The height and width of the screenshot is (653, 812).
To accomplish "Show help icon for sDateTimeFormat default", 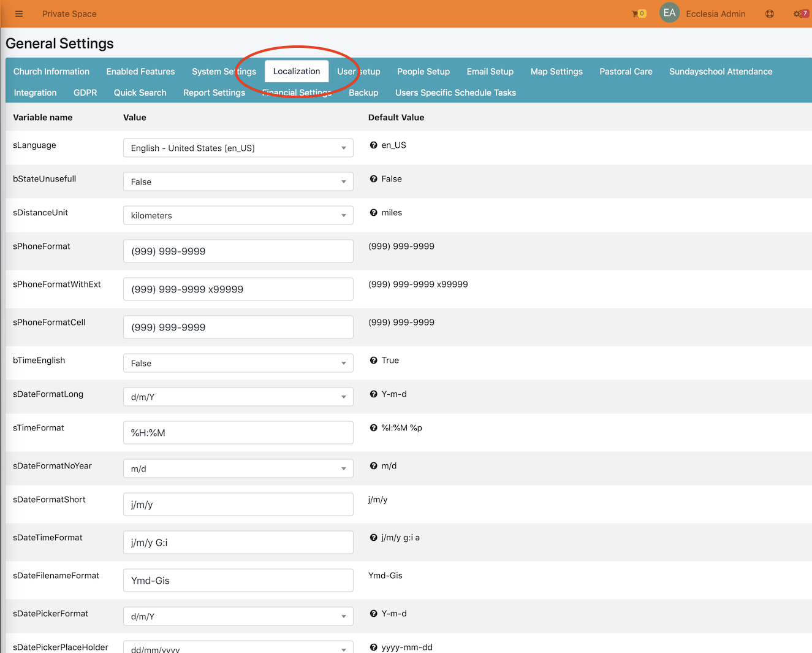I will [x=373, y=538].
